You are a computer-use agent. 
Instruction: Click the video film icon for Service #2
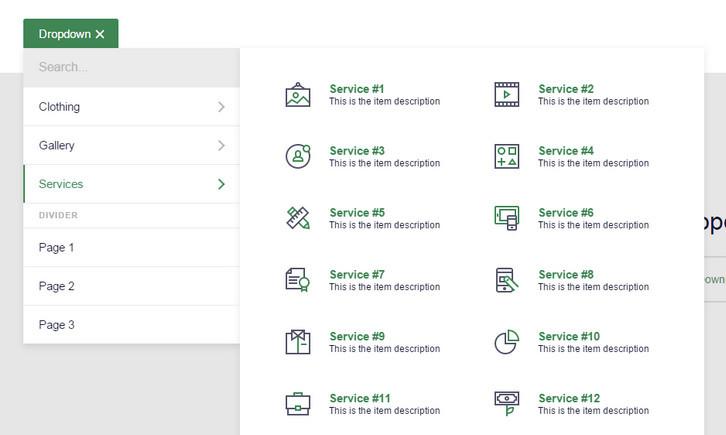tap(507, 94)
